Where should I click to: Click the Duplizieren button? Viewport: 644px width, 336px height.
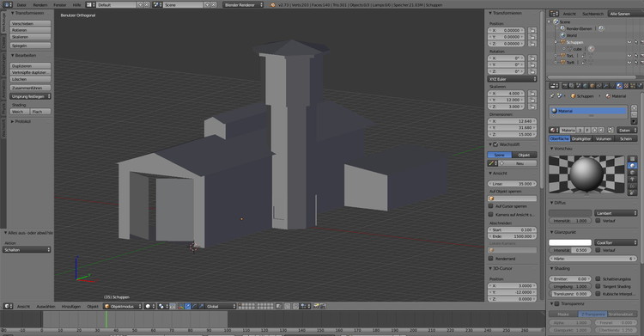(31, 66)
